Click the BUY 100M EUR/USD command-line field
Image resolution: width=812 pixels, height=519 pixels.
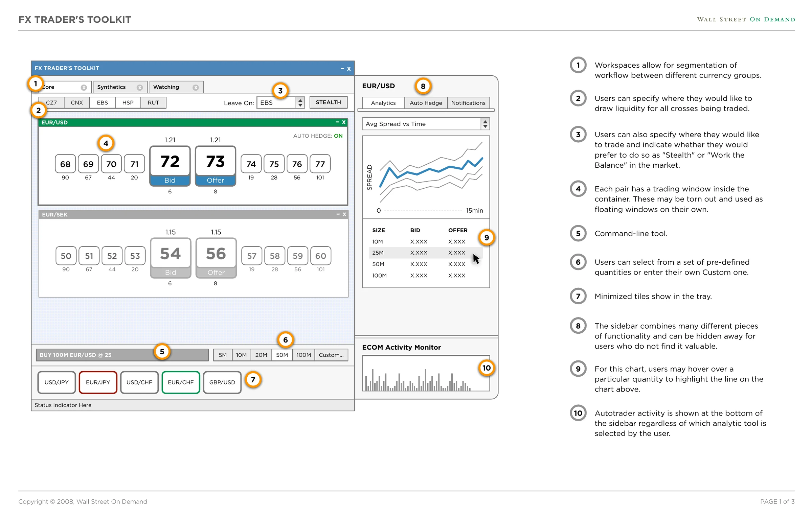[122, 355]
